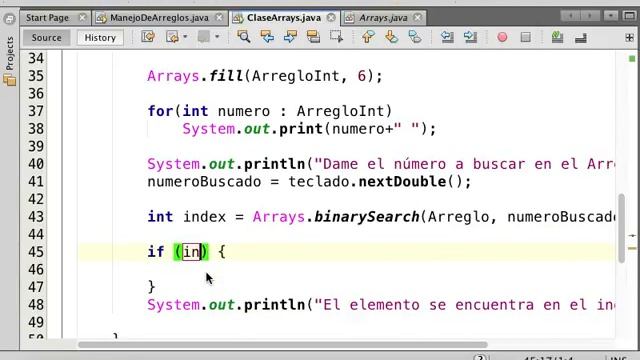Viewport: 640px width, 360px height.
Task: Click Shift Line Right icon
Action: (470, 37)
